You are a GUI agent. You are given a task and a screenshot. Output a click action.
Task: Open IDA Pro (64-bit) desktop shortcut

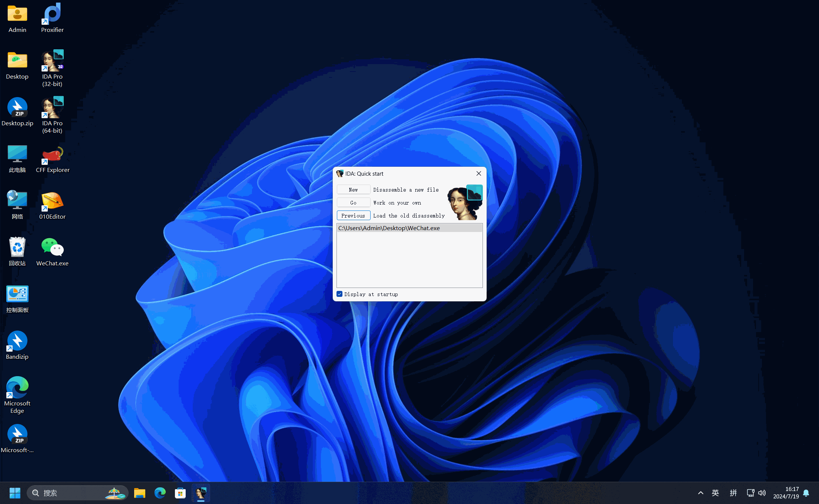(52, 108)
